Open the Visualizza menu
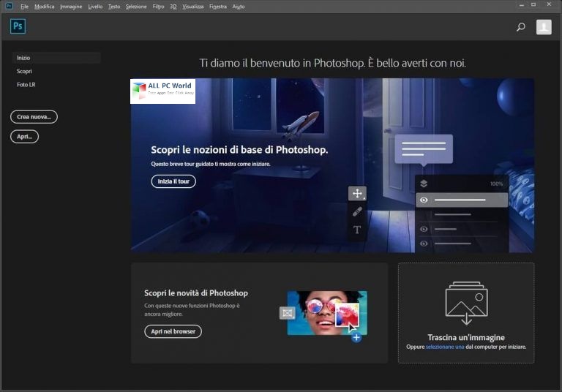Viewport: 562px width, 392px height. pyautogui.click(x=193, y=7)
